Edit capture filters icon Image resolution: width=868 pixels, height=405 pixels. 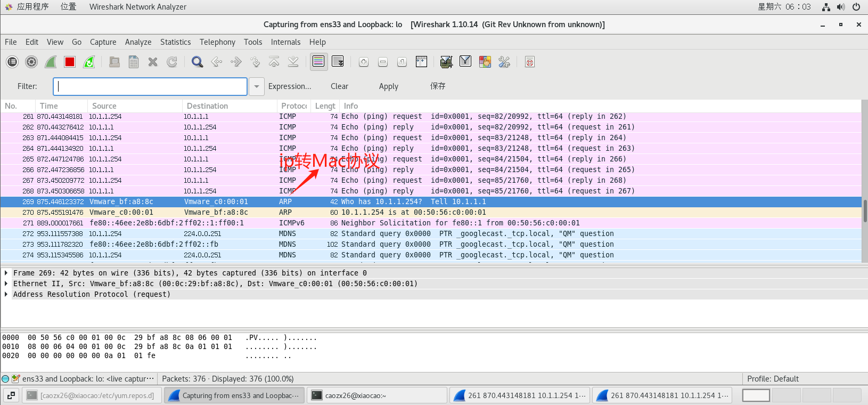446,62
